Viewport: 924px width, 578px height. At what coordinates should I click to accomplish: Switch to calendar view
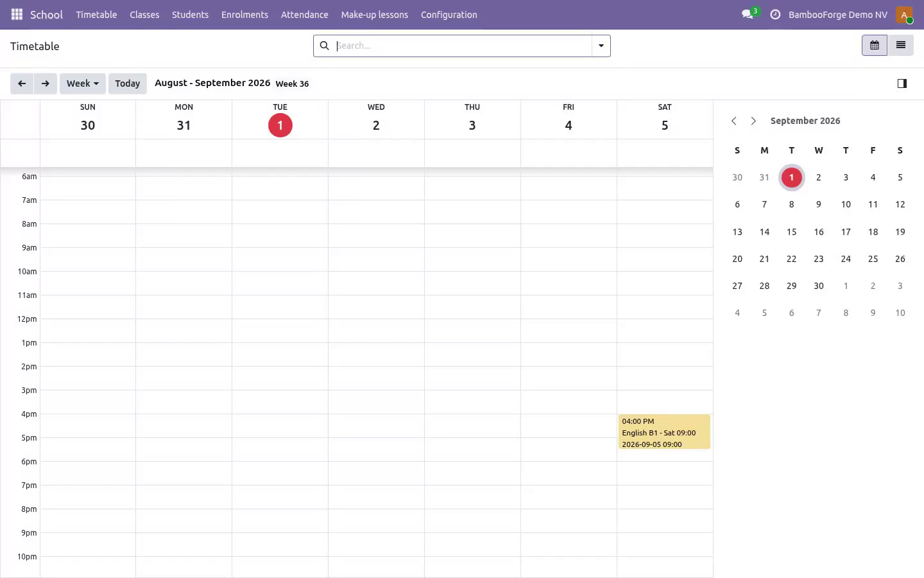click(x=875, y=46)
